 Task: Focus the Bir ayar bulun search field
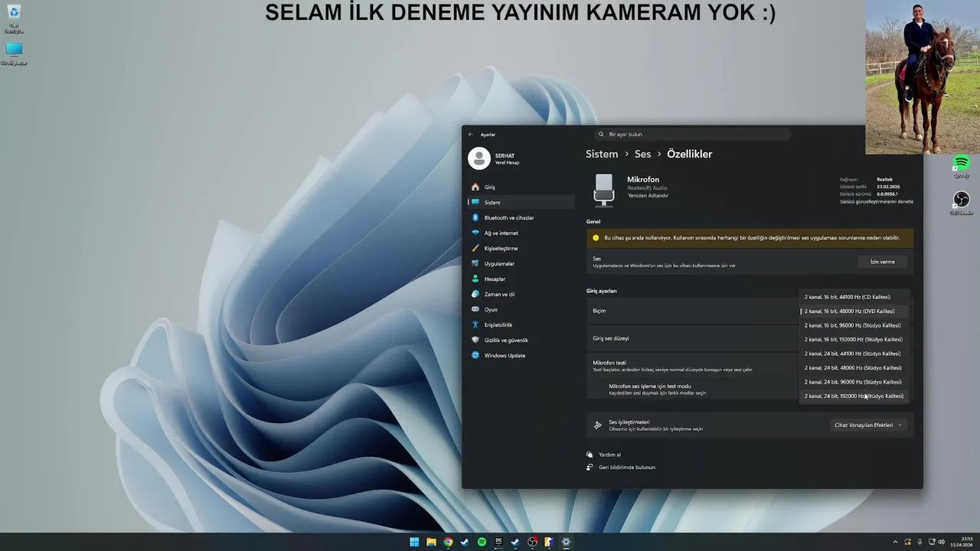coord(693,134)
